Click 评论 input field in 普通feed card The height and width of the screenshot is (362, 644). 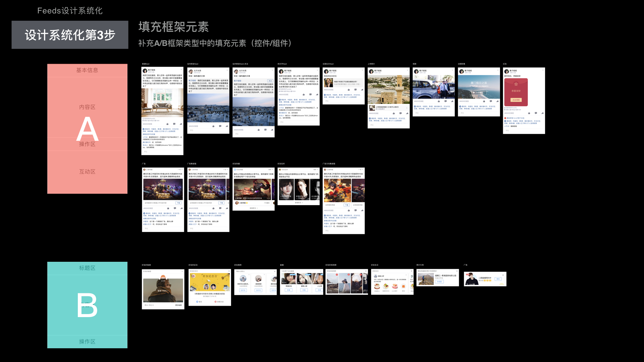point(162,152)
